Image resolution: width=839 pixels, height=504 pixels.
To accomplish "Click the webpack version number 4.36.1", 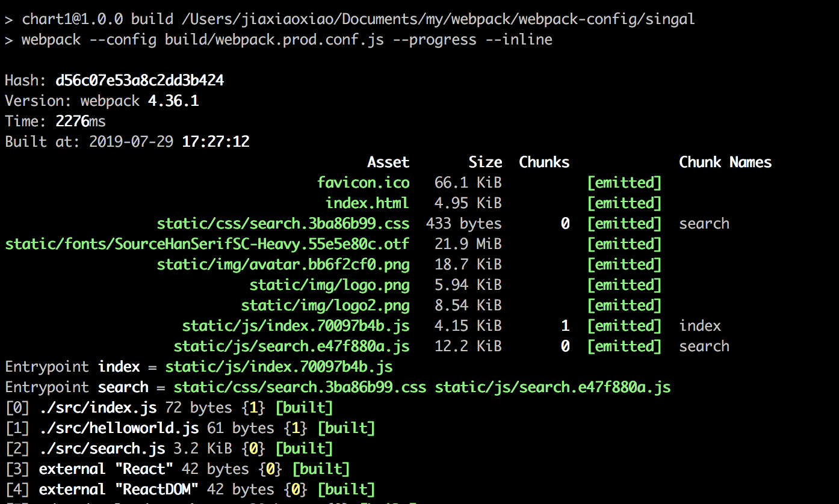I will click(173, 101).
